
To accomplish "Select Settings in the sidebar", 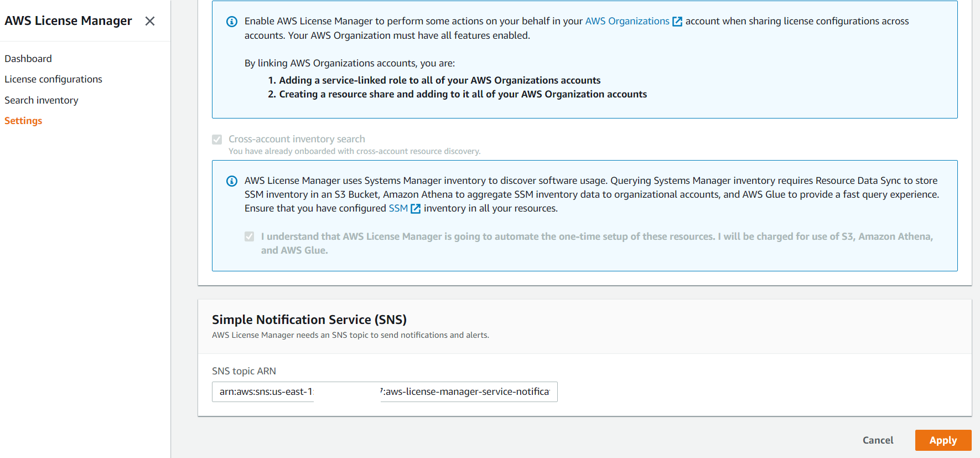I will coord(23,121).
